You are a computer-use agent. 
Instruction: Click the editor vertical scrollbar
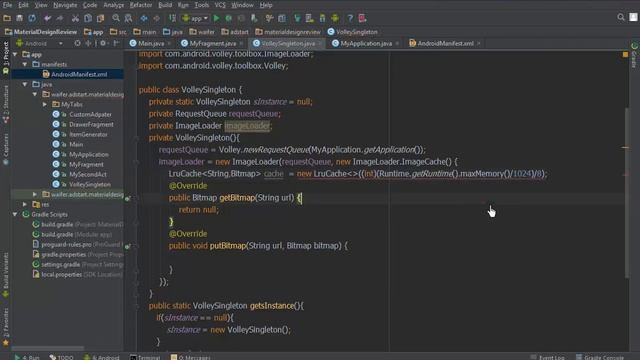point(626,192)
